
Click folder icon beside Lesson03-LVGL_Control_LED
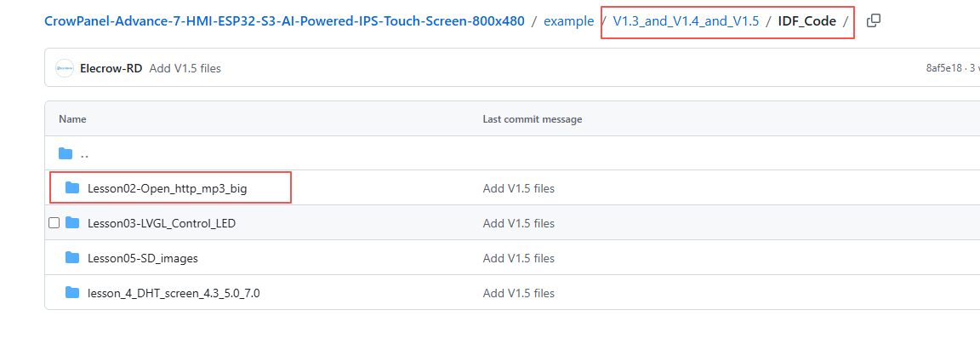pyautogui.click(x=72, y=222)
